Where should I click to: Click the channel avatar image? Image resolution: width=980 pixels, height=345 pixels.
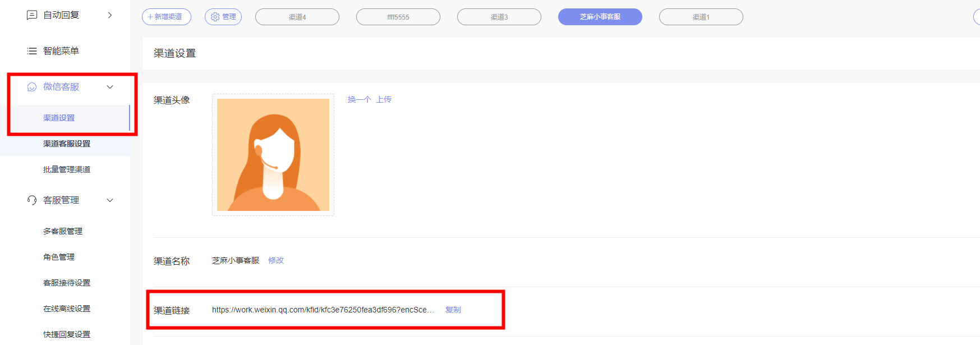click(x=273, y=155)
